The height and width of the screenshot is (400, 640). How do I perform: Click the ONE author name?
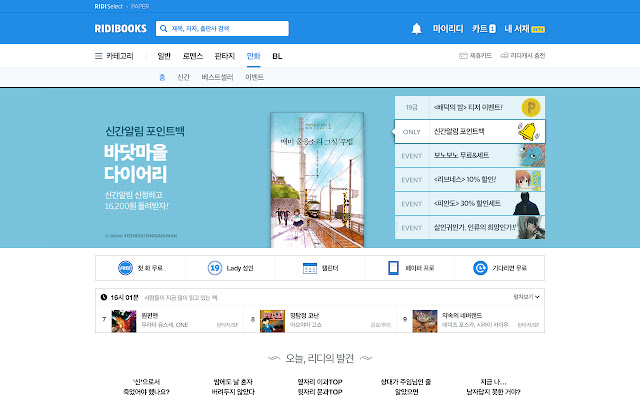[182, 325]
